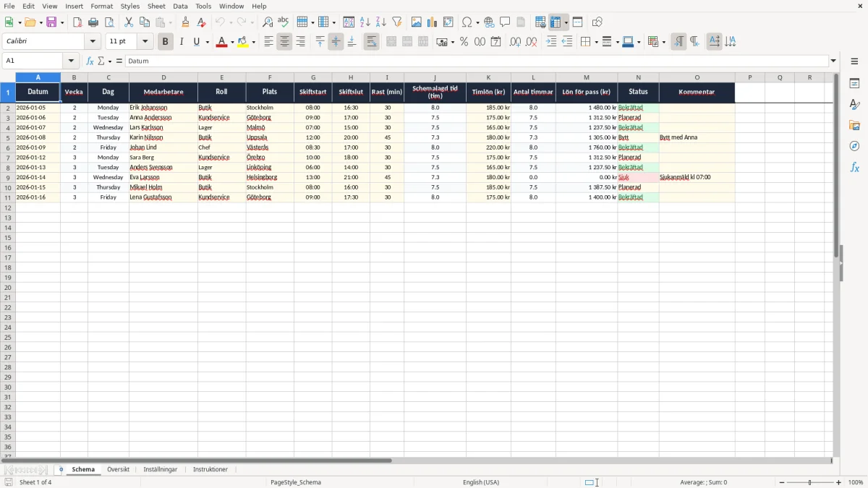This screenshot has width=868, height=488.
Task: Open the Font Name dropdown
Action: pyautogui.click(x=93, y=42)
